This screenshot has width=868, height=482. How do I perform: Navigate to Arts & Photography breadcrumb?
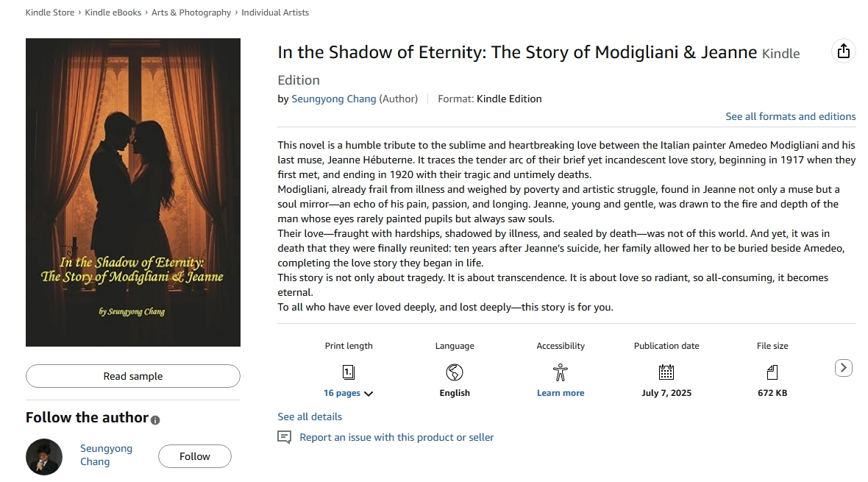[x=191, y=13]
